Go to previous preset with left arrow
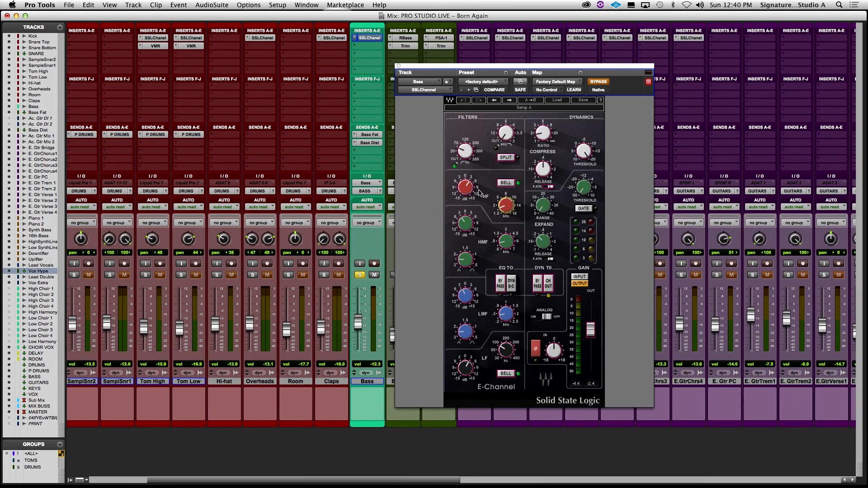Viewport: 868px width, 488px height. [494, 100]
